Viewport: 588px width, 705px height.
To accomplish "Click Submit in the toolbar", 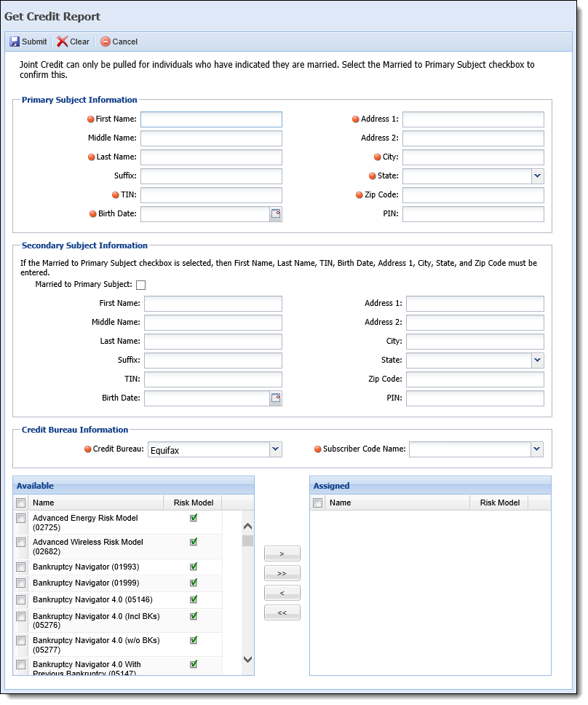I will click(x=28, y=42).
